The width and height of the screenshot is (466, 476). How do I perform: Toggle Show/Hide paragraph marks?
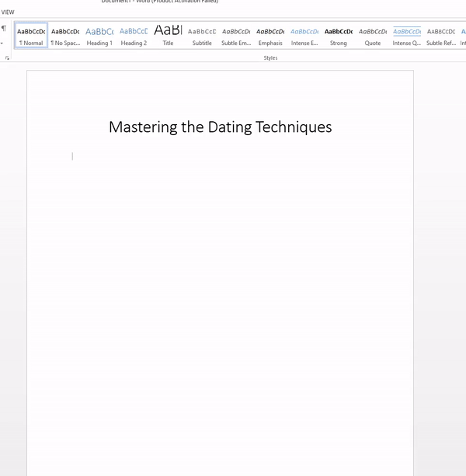click(4, 29)
